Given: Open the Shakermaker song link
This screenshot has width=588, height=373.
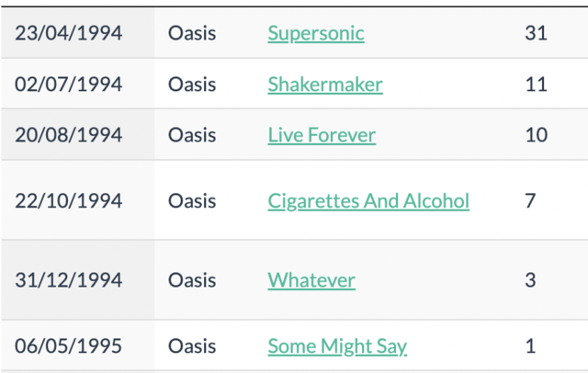Looking at the screenshot, I should 325,85.
